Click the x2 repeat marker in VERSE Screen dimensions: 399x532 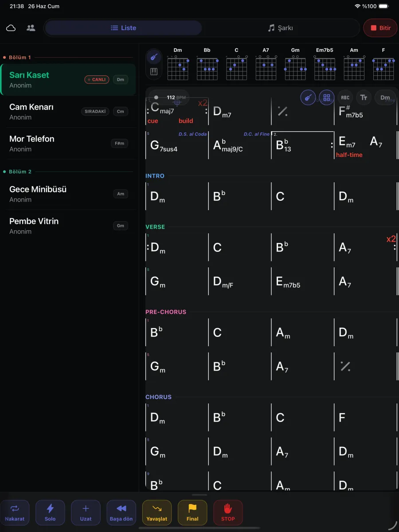391,239
